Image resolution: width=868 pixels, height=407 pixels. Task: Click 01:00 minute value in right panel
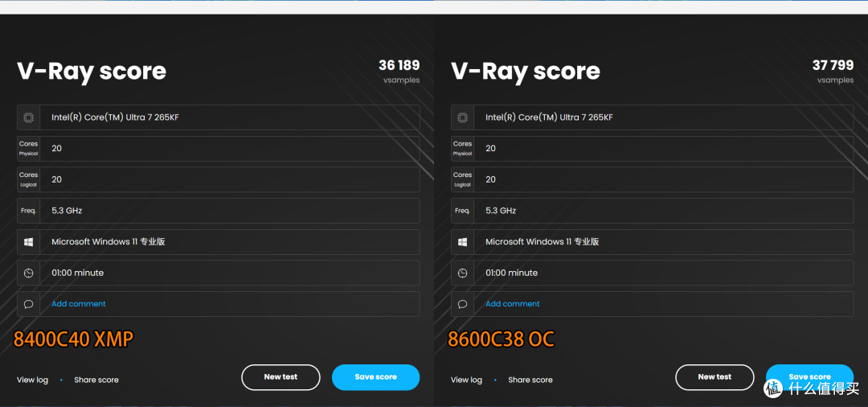pyautogui.click(x=511, y=273)
